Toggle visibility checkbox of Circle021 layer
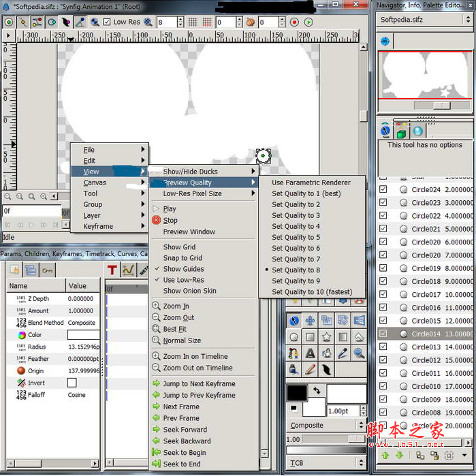The image size is (476, 476). (383, 229)
